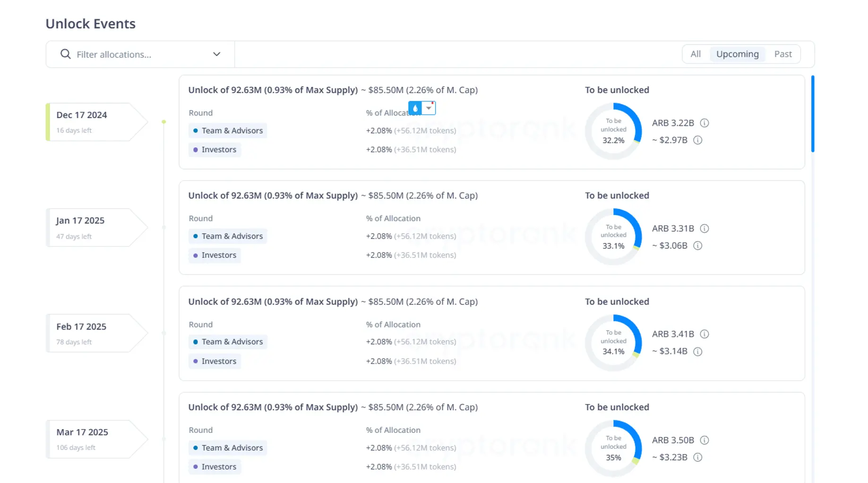Click the 33.1% to be unlocked donut chart
This screenshot has height=483, width=868.
[x=613, y=237]
